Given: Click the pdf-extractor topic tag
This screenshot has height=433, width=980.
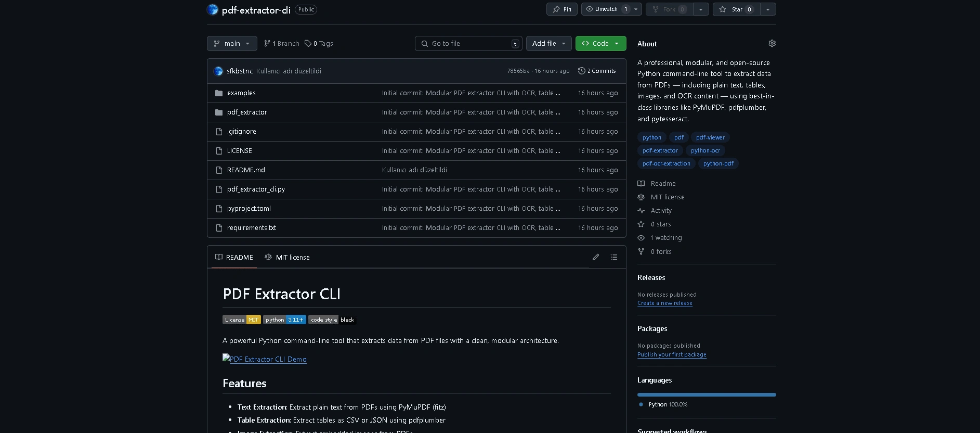Looking at the screenshot, I should pyautogui.click(x=660, y=150).
